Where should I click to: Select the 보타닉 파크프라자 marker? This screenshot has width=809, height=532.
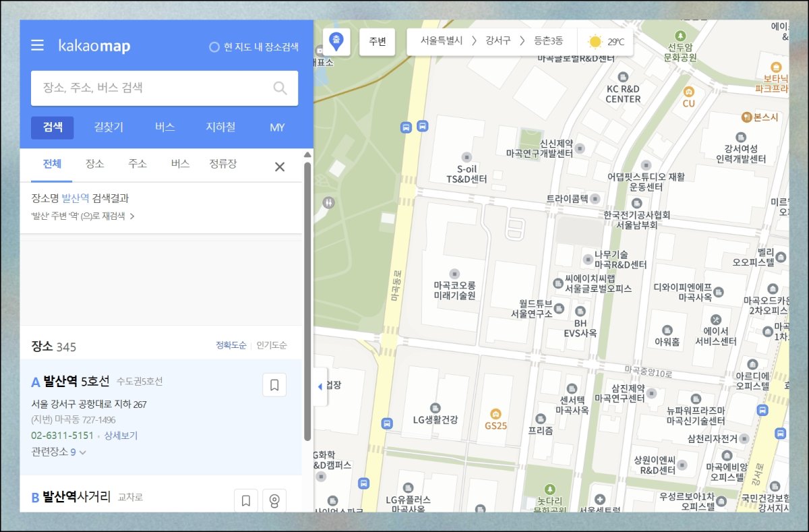pos(777,68)
